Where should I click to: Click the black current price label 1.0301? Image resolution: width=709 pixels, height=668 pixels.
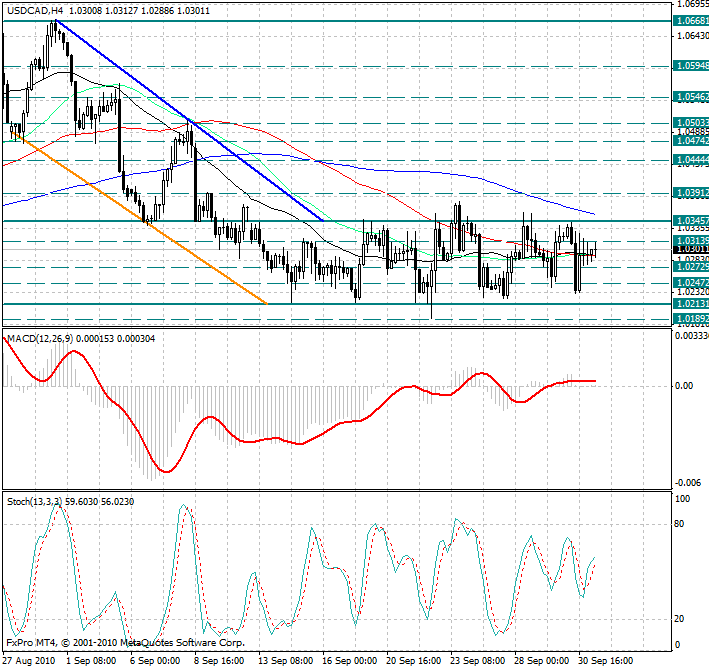[x=691, y=249]
